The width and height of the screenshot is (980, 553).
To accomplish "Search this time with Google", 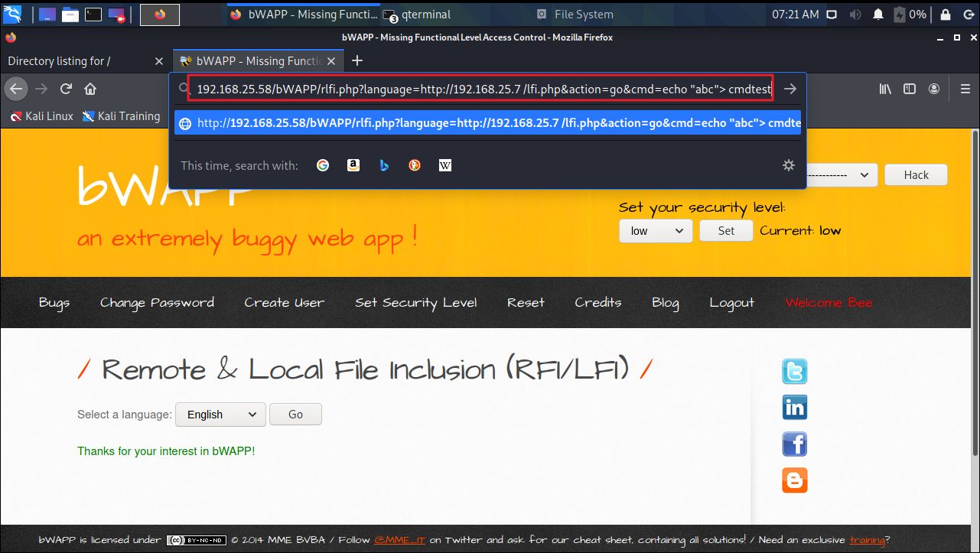I will 323,165.
